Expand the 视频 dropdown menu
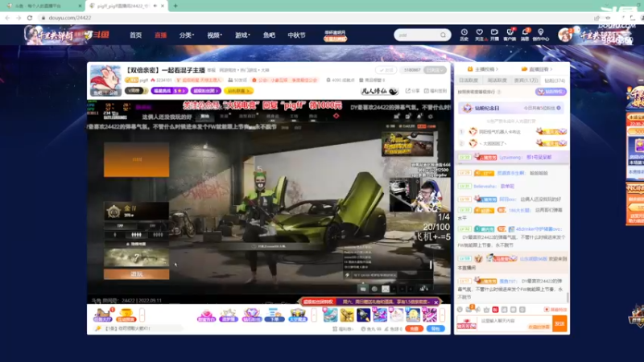644x362 pixels. (214, 35)
